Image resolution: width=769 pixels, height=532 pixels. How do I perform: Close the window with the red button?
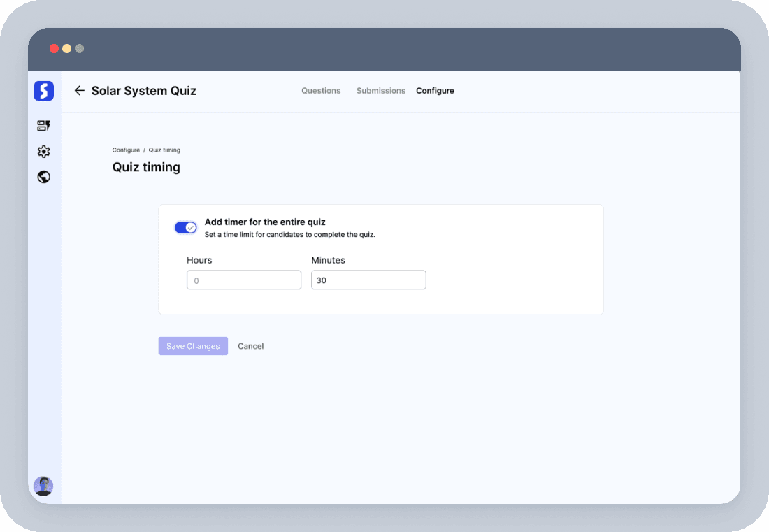click(54, 49)
